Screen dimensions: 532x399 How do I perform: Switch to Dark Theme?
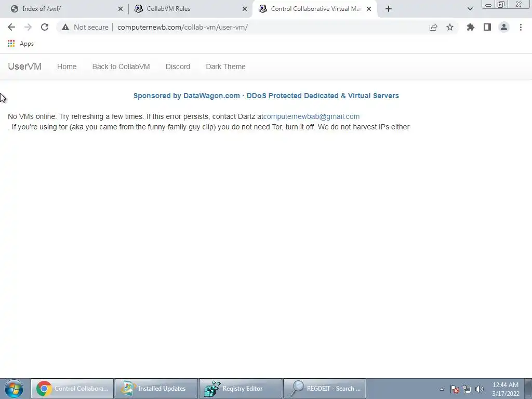pos(225,66)
